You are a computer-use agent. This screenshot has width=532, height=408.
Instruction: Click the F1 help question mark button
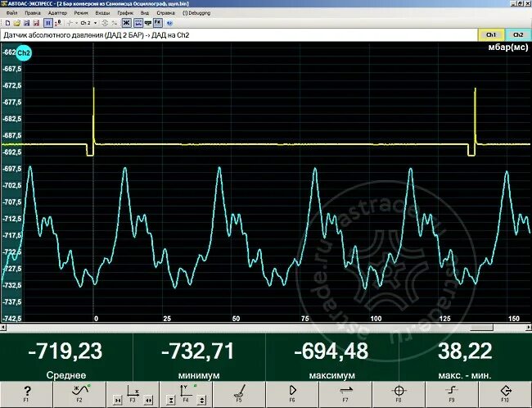pos(26,394)
